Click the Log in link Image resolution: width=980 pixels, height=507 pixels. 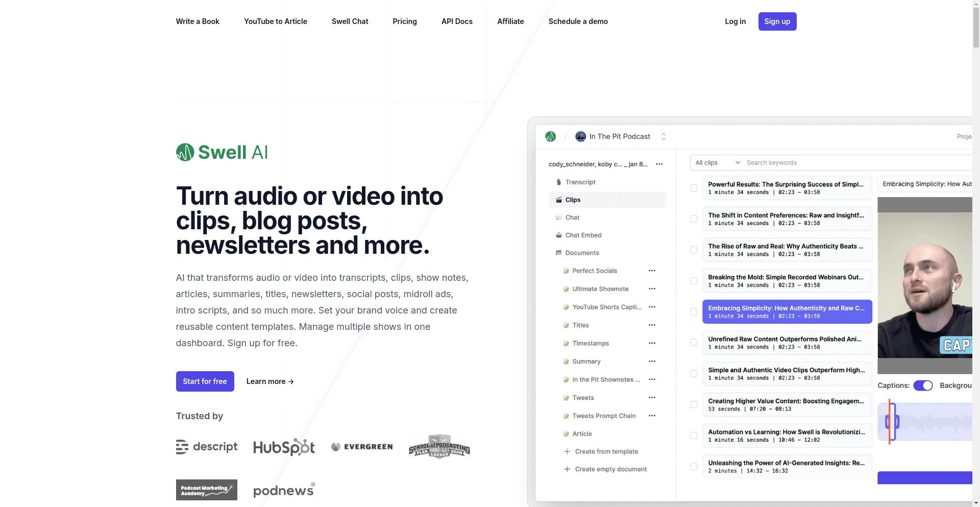point(735,21)
